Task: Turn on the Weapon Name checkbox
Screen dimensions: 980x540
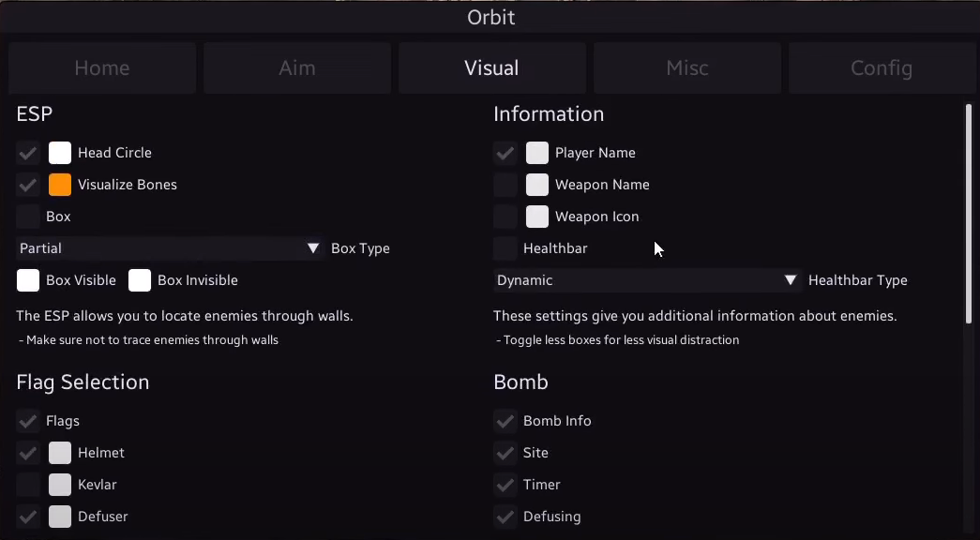Action: coord(505,185)
